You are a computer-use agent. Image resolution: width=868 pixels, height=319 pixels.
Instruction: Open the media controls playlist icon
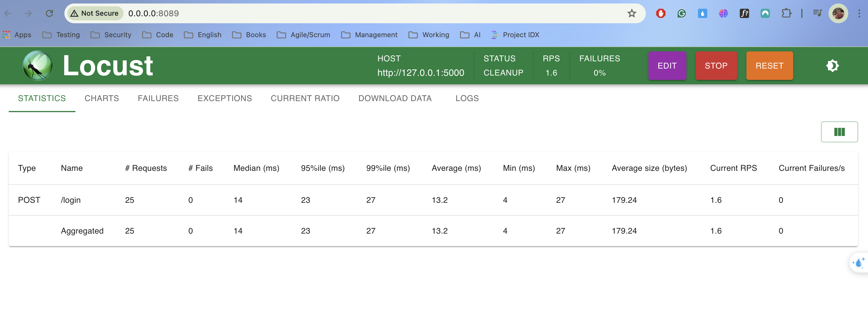click(818, 13)
